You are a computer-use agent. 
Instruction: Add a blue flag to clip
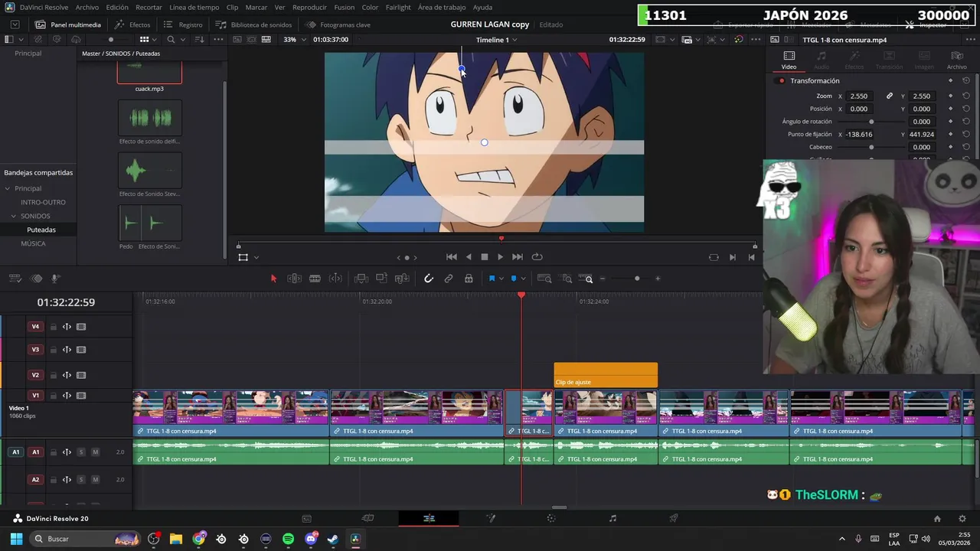click(492, 279)
